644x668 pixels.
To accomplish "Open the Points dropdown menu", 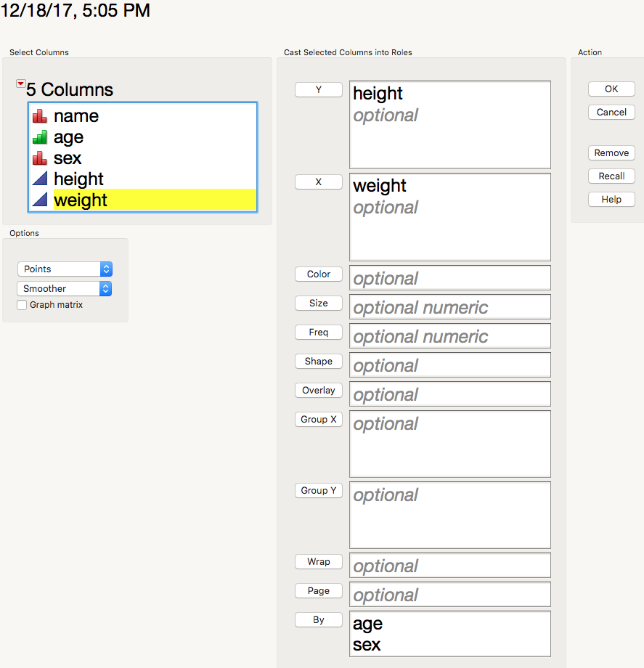I will click(x=65, y=269).
